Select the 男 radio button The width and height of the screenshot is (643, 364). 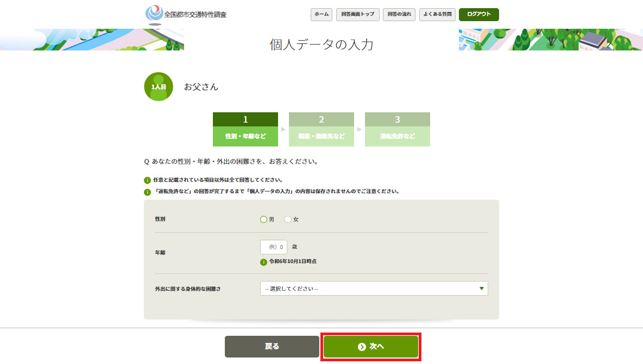[x=264, y=220]
